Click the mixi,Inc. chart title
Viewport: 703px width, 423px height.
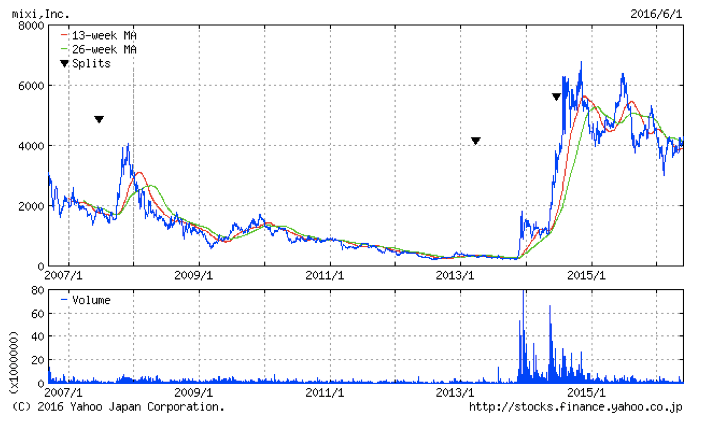point(41,14)
